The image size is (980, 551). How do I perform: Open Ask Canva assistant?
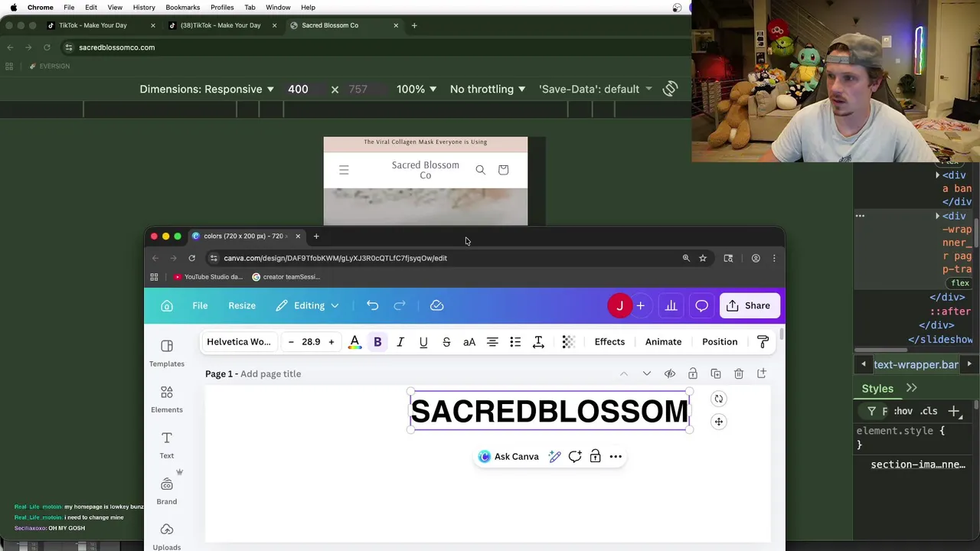click(x=508, y=457)
